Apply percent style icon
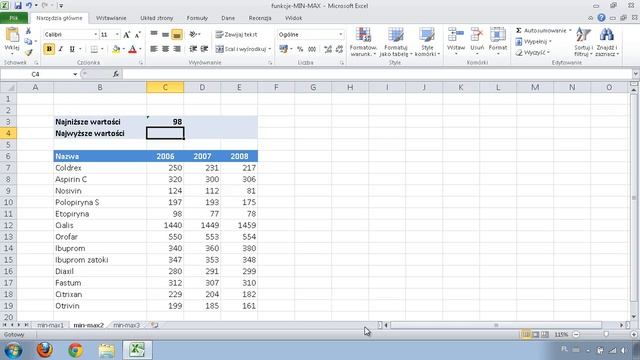This screenshot has width=640, height=360. (x=300, y=49)
